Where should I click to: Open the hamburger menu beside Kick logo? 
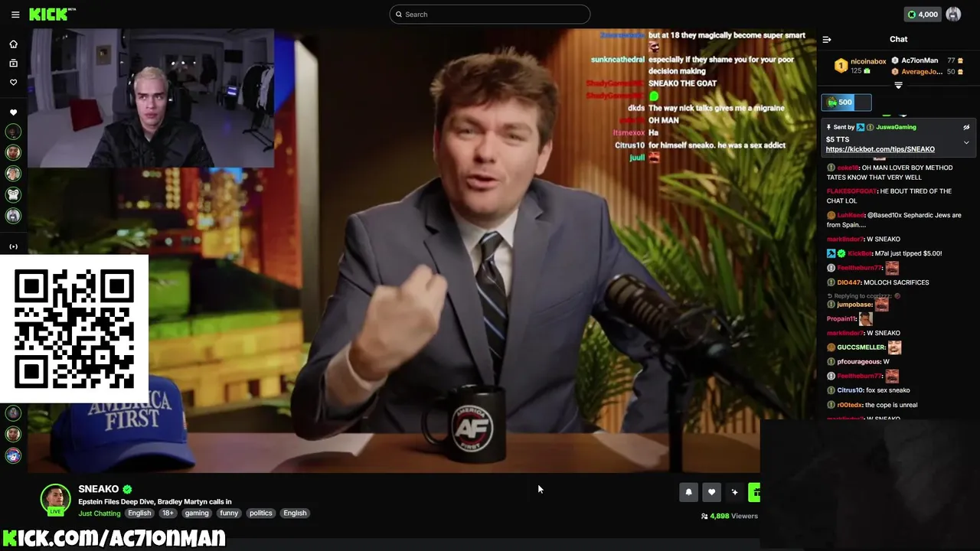coord(15,15)
